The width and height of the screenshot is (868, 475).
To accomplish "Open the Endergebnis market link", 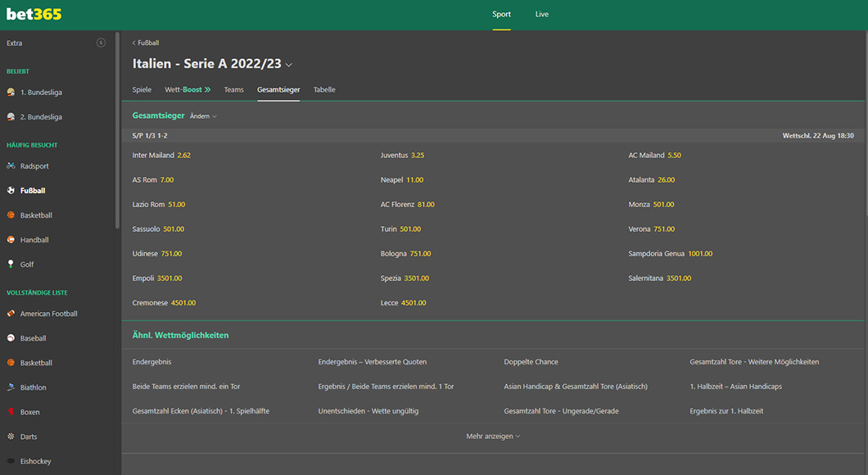I will point(151,362).
